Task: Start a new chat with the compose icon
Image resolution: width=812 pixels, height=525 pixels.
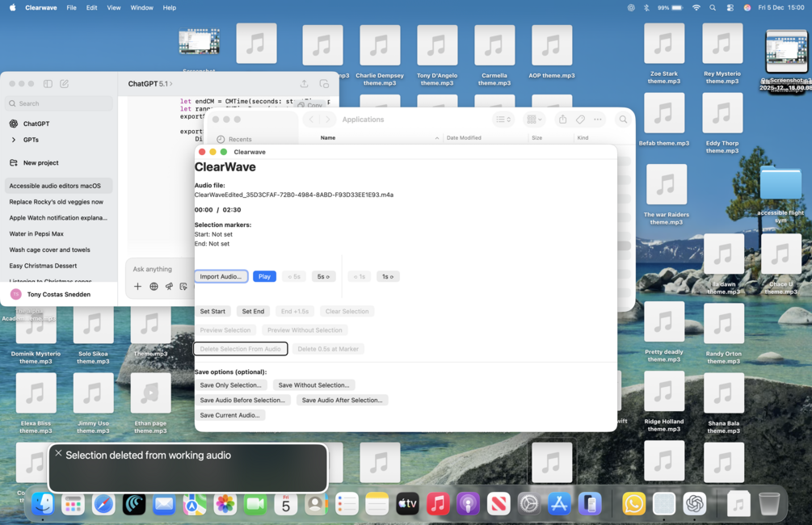Action: click(64, 83)
